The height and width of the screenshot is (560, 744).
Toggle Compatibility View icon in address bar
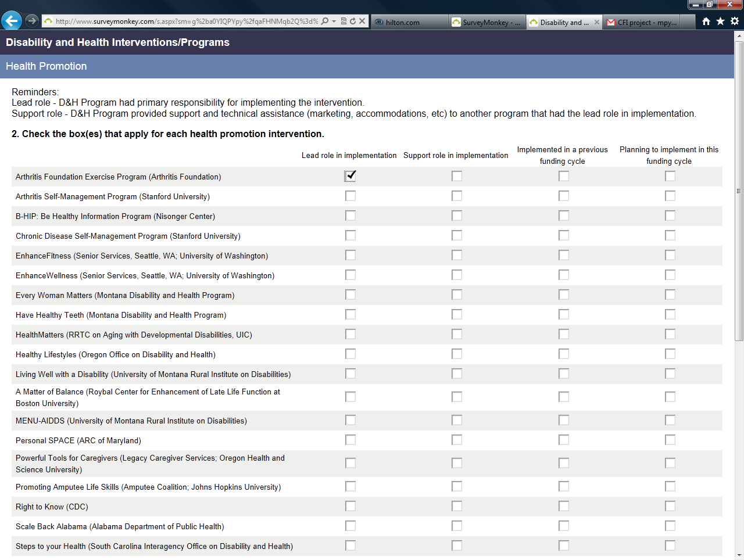point(344,21)
